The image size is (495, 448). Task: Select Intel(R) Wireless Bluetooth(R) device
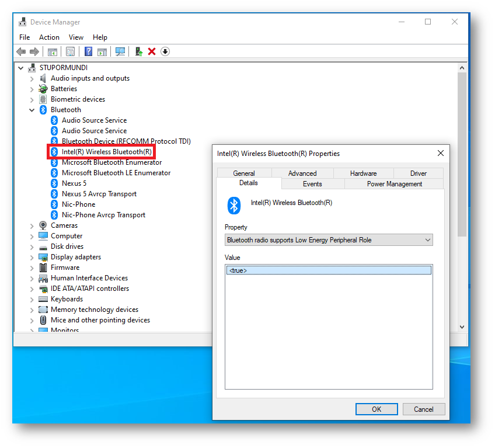(107, 152)
